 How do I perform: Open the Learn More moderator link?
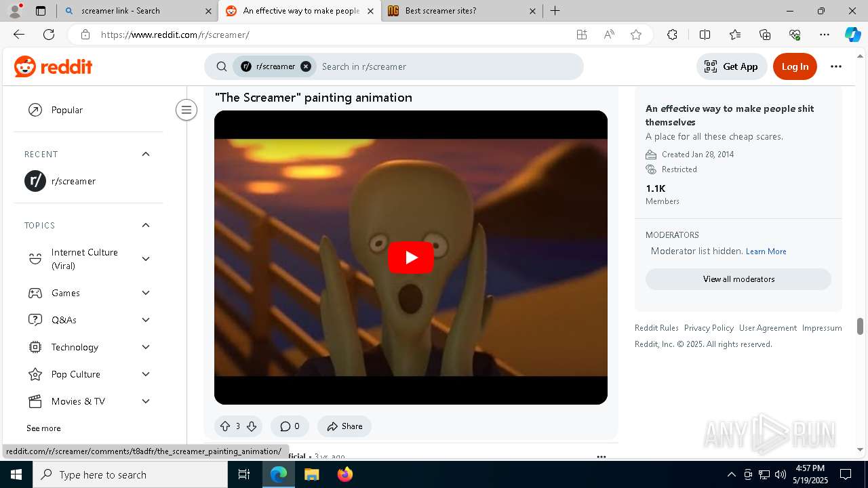pyautogui.click(x=766, y=251)
